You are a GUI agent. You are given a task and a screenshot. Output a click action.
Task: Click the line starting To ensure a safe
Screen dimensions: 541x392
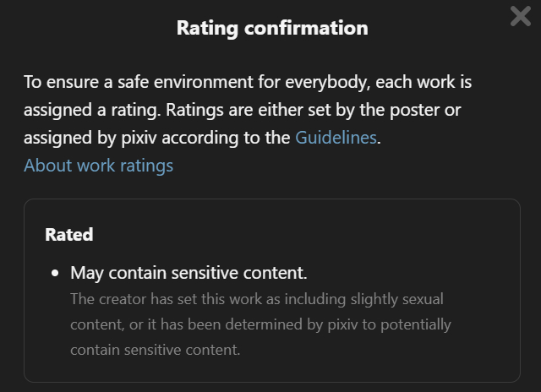247,83
